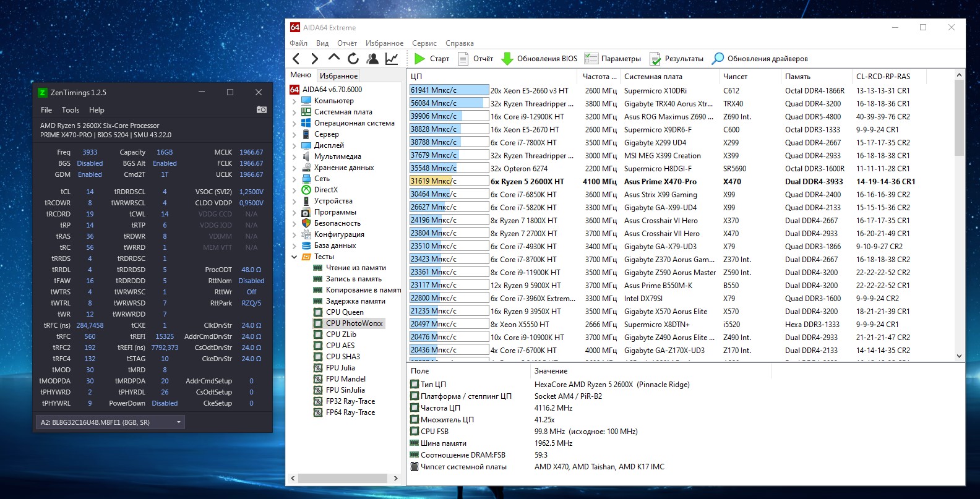Select Программы in the tree

(335, 212)
